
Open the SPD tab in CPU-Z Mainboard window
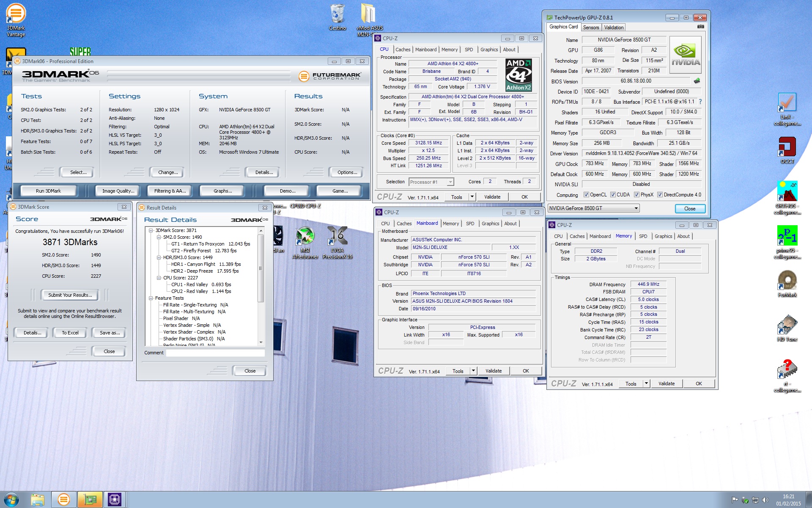coord(470,224)
